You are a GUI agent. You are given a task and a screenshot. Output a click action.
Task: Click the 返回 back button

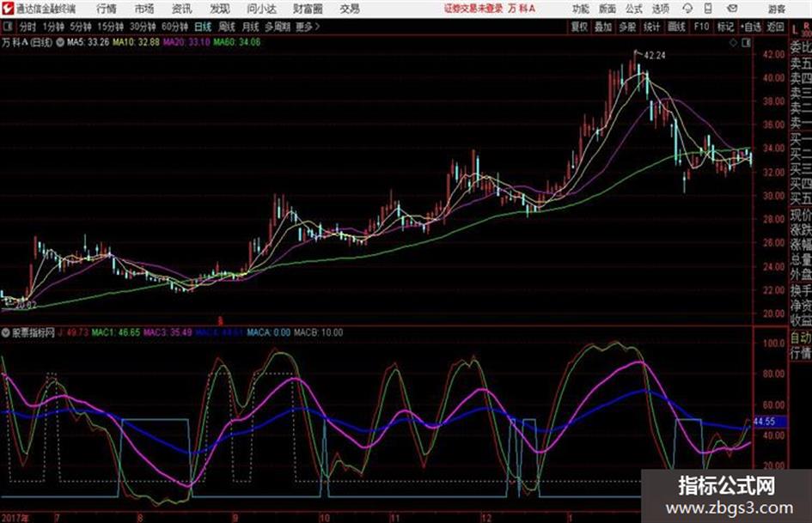tap(775, 27)
